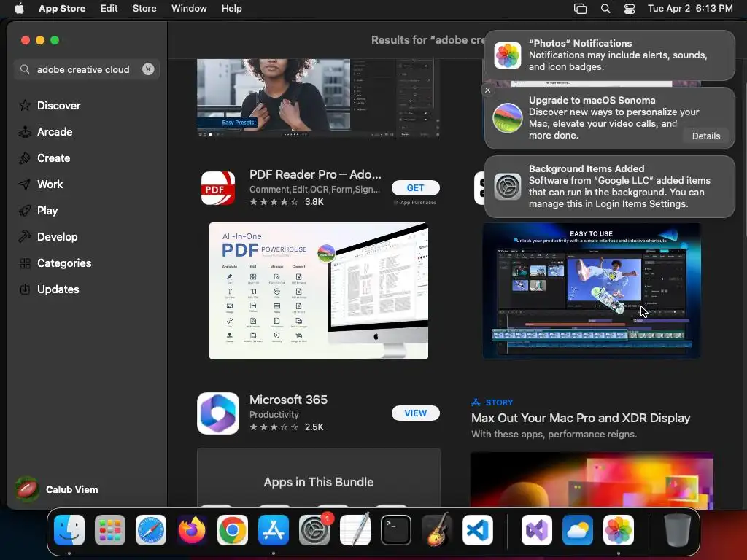Launch Photos from the Dock
747x560 pixels.
tap(619, 530)
